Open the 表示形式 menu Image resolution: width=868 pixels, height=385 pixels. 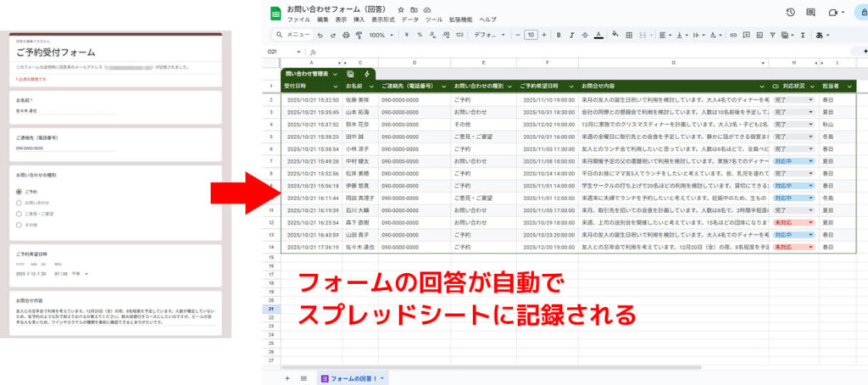(x=383, y=20)
